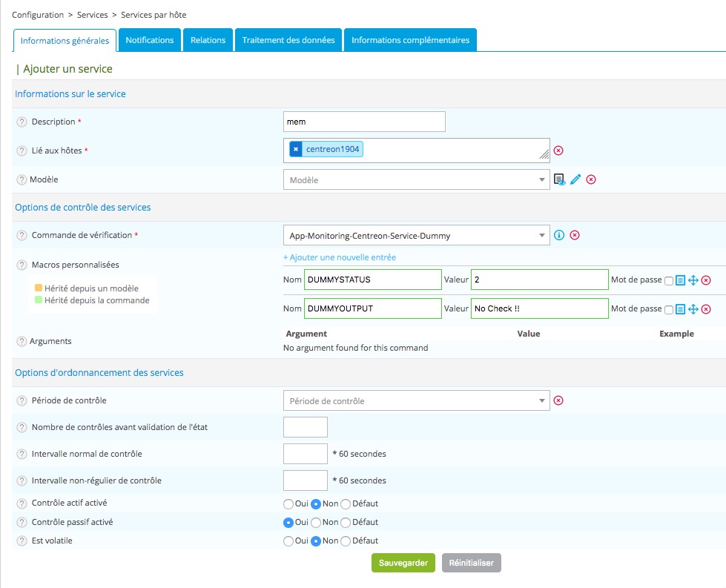The height and width of the screenshot is (588, 726).
Task: Clear linked hosts with red circle icon
Action: 558,151
